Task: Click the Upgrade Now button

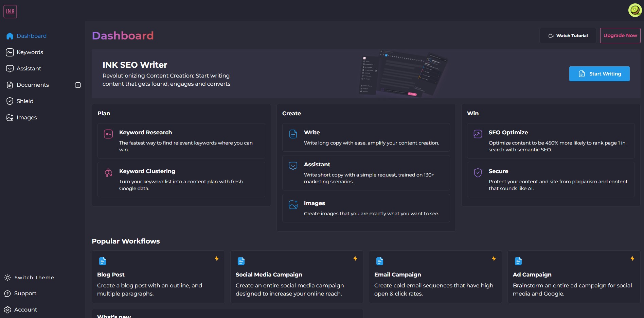Action: point(620,35)
